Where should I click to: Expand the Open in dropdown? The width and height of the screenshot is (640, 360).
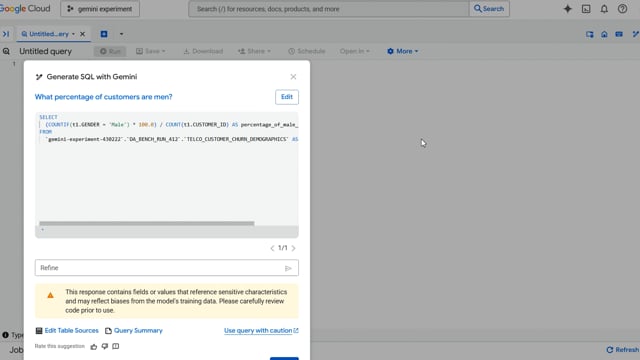(x=354, y=51)
